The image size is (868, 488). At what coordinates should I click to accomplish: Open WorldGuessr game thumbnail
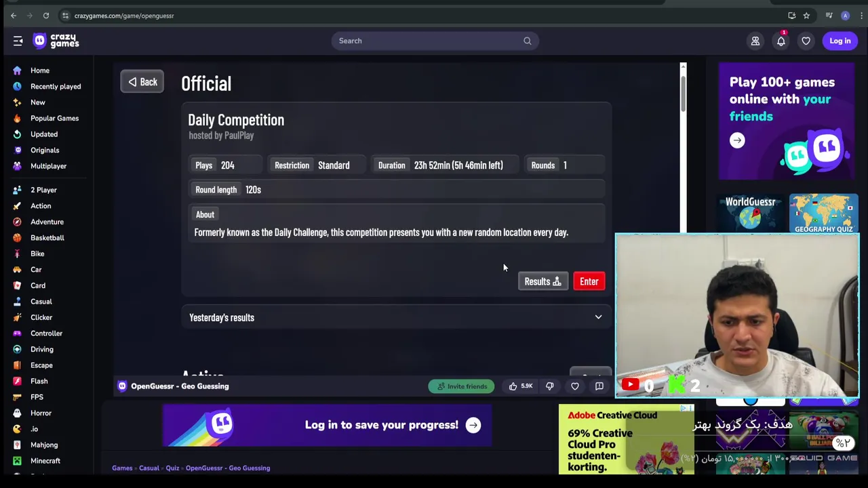click(751, 213)
